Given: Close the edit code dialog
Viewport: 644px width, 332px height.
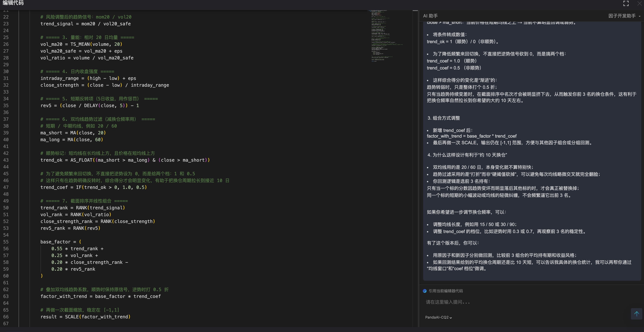Looking at the screenshot, I should pos(639,3).
